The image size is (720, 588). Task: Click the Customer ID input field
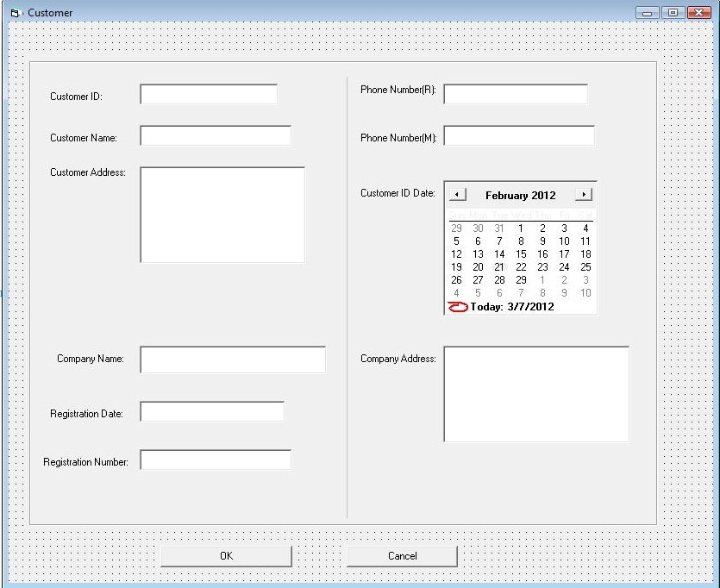click(x=208, y=93)
